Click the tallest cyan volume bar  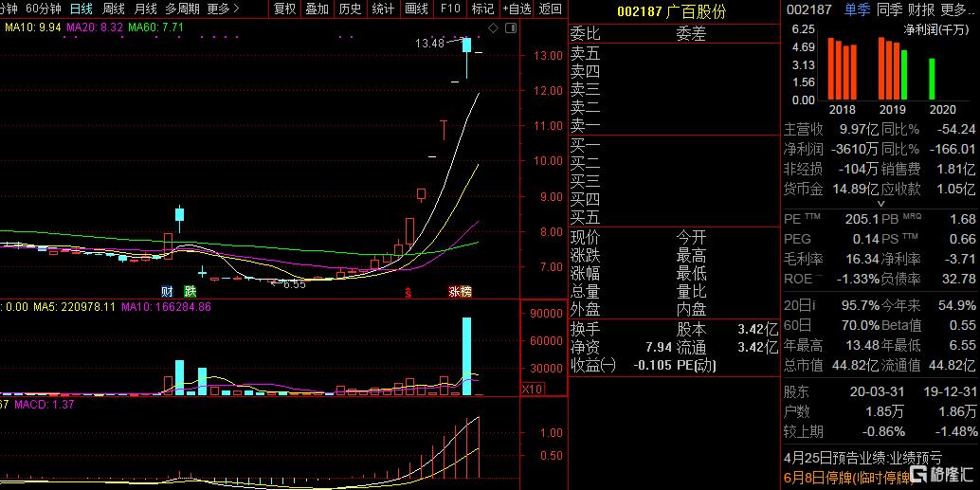(x=466, y=356)
